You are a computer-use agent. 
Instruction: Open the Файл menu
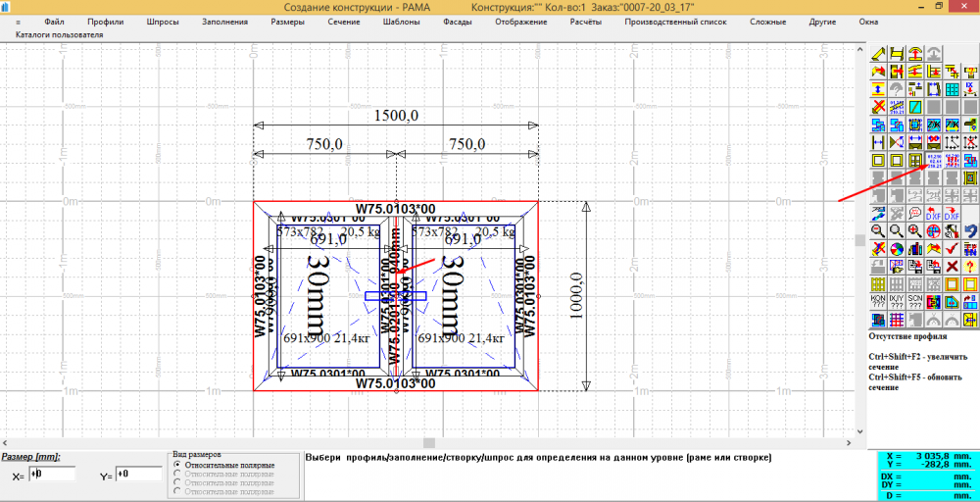click(x=54, y=22)
